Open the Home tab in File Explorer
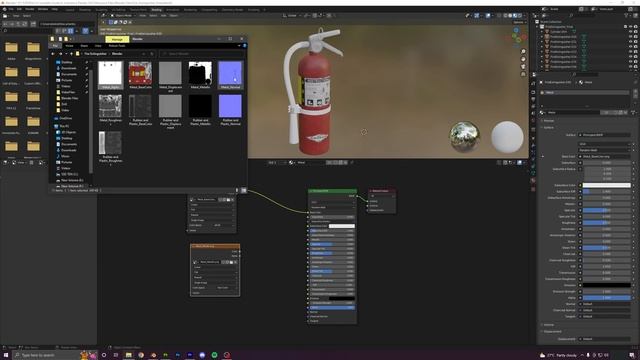This screenshot has height=360, width=640. tap(69, 46)
